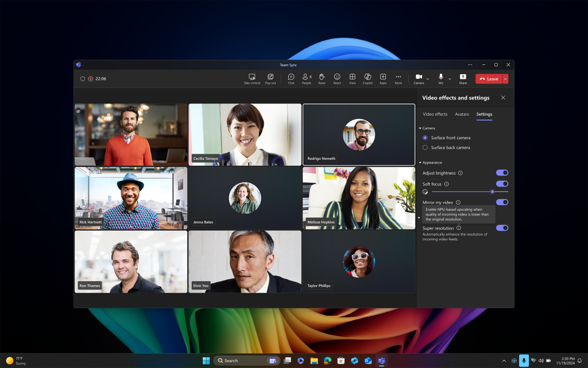Select the Surface back camera

tap(425, 147)
